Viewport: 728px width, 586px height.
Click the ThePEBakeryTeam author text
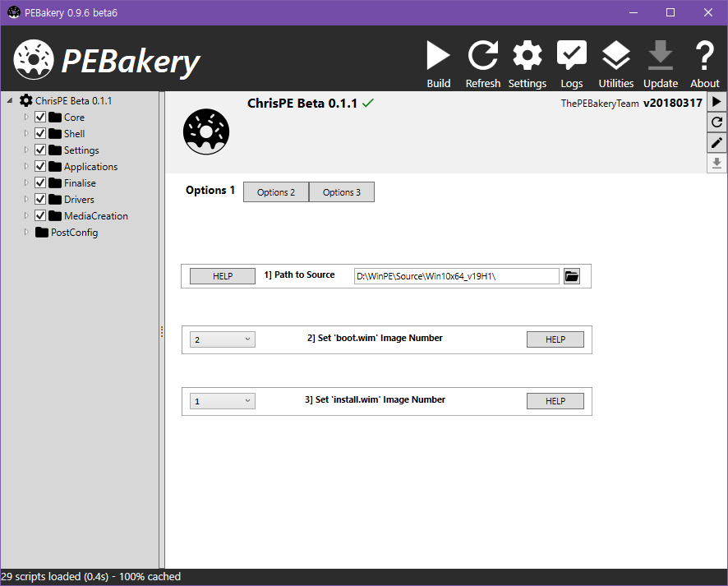tap(599, 104)
